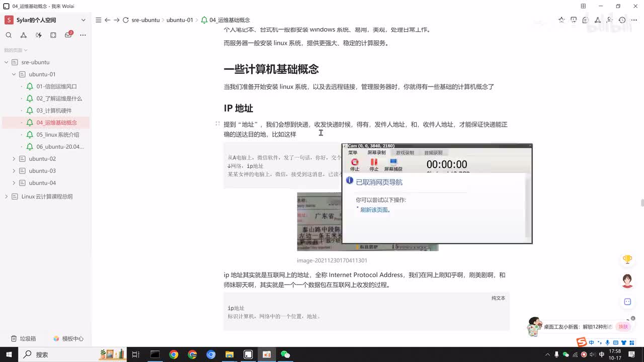This screenshot has width=644, height=362.
Task: Click the triangle graph icon in top toolbar
Action: (x=598, y=20)
